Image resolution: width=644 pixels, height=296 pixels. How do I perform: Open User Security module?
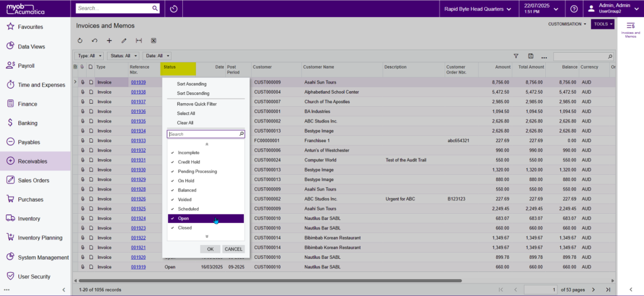tap(34, 277)
